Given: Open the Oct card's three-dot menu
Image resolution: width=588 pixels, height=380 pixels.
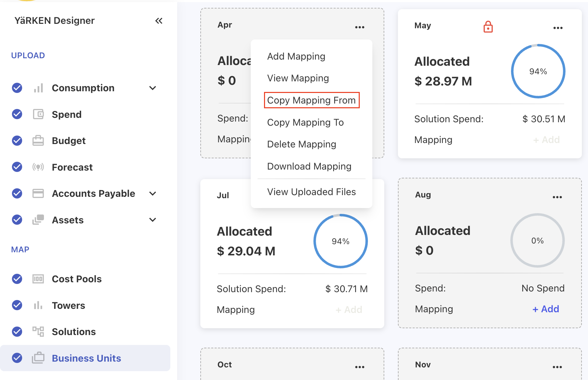Looking at the screenshot, I should (x=359, y=367).
